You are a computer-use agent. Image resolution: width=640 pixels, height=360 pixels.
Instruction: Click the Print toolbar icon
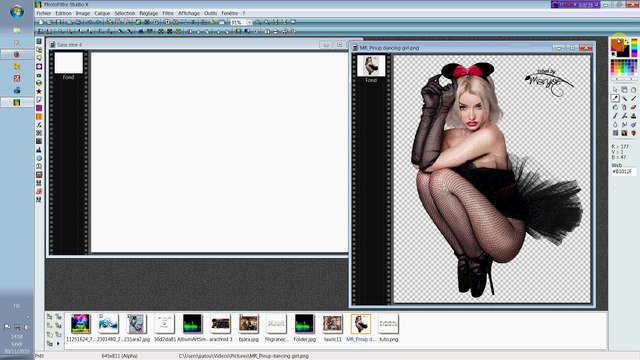click(x=69, y=22)
